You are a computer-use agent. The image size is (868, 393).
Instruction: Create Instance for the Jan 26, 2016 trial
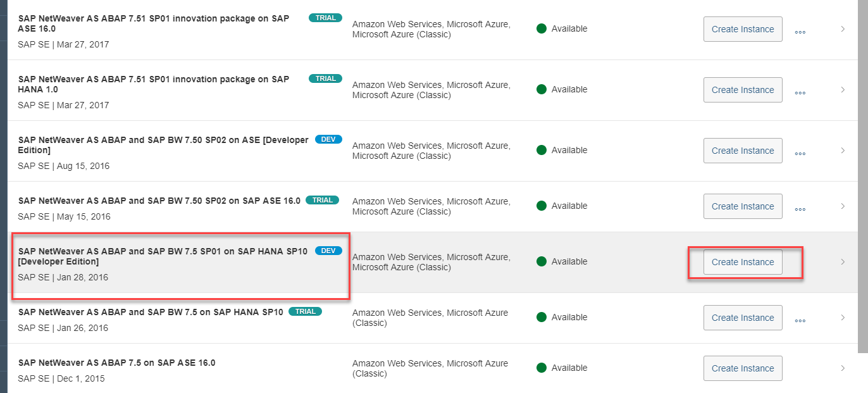743,318
